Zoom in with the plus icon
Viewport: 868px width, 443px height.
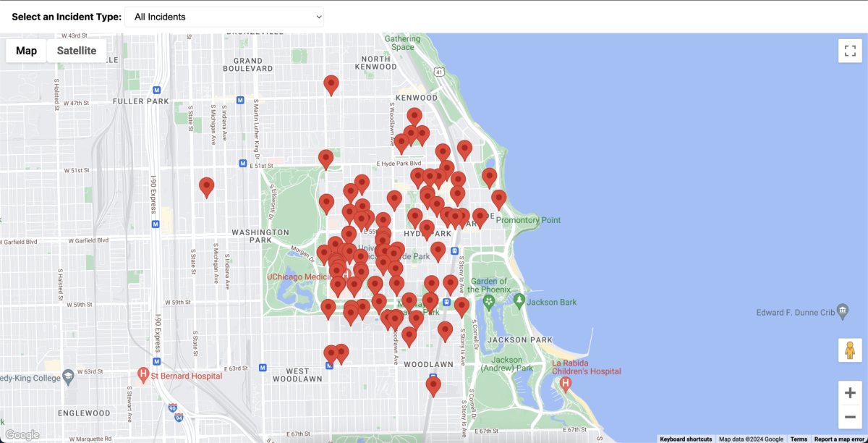[x=850, y=393]
